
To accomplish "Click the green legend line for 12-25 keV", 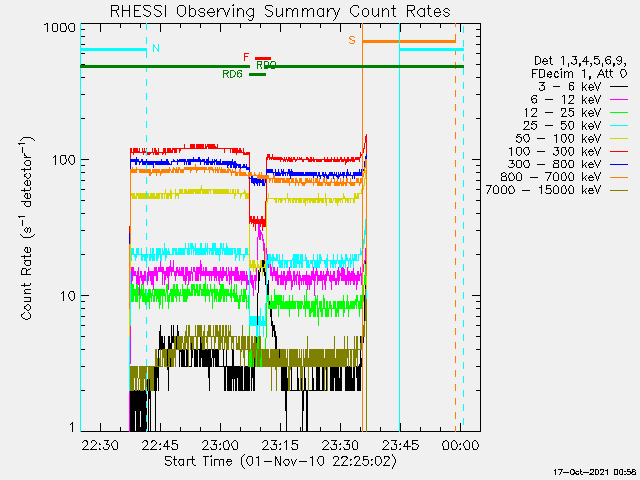I will click(619, 113).
